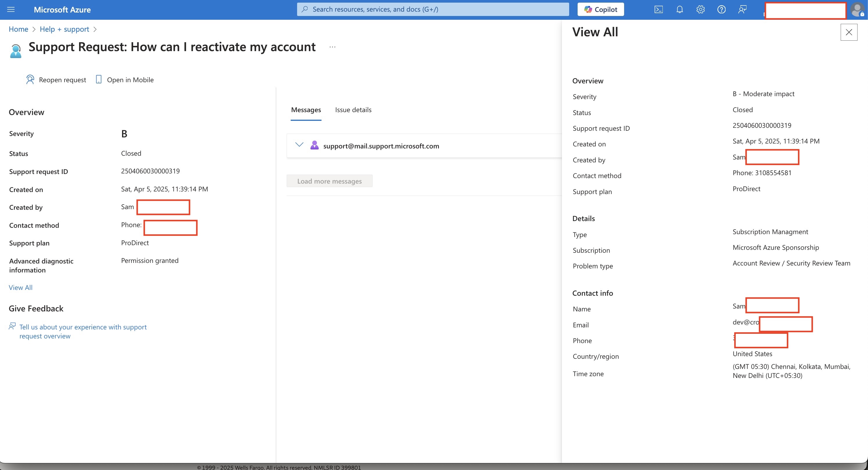Viewport: 868px width, 470px height.
Task: Open the hamburger navigation menu
Action: (x=11, y=9)
